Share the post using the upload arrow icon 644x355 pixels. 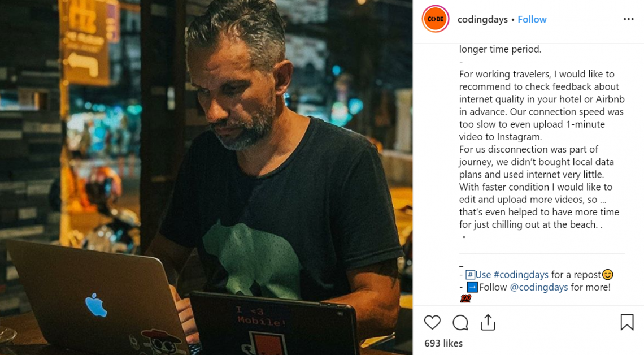click(x=488, y=323)
